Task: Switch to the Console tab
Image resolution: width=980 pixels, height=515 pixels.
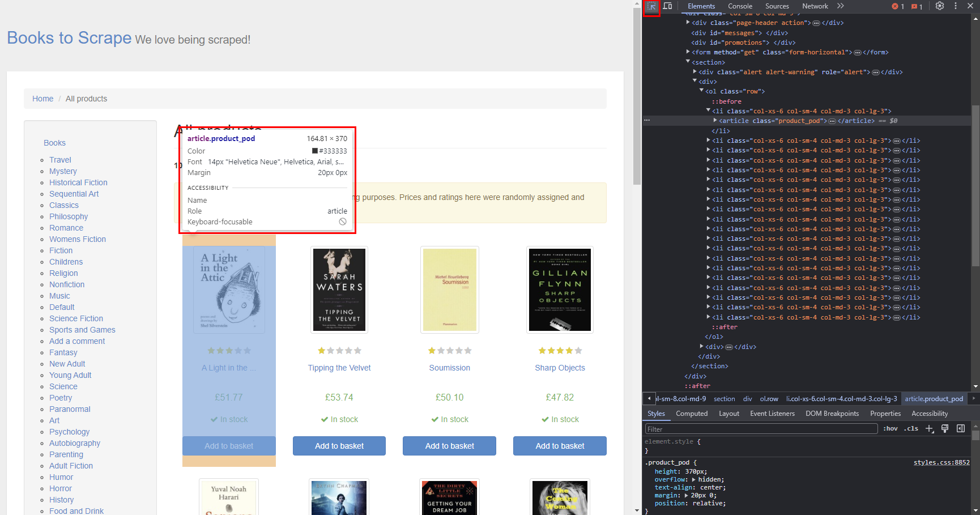Action: pyautogui.click(x=740, y=6)
